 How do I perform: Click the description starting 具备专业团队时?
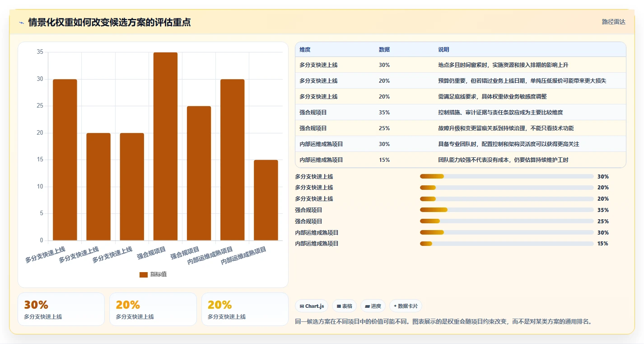(x=509, y=144)
